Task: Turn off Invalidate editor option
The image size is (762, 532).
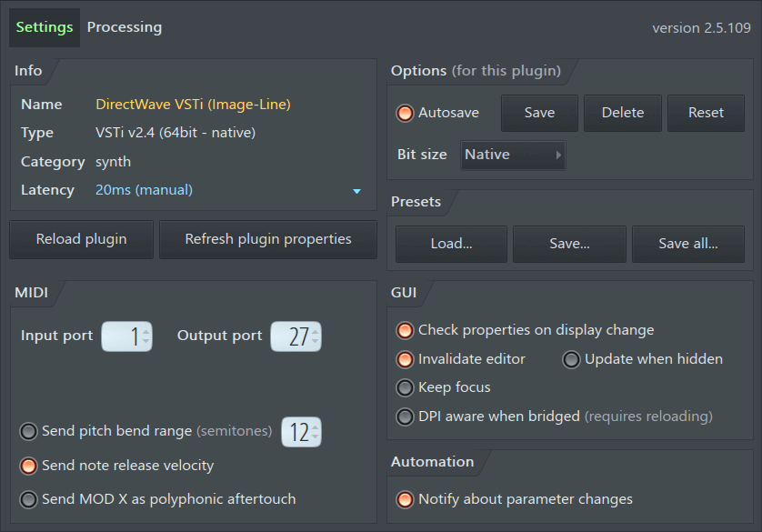Action: pos(406,359)
